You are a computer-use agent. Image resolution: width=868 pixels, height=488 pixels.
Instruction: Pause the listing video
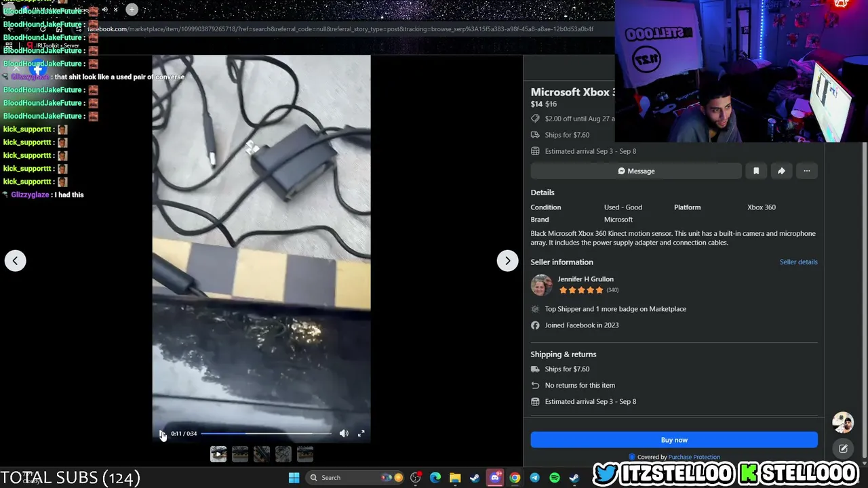(x=162, y=434)
